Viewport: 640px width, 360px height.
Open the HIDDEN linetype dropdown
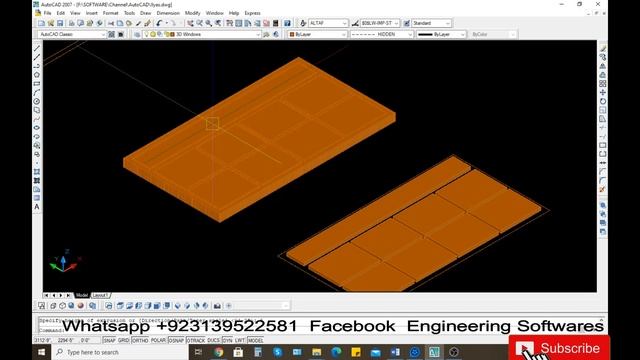(x=382, y=34)
